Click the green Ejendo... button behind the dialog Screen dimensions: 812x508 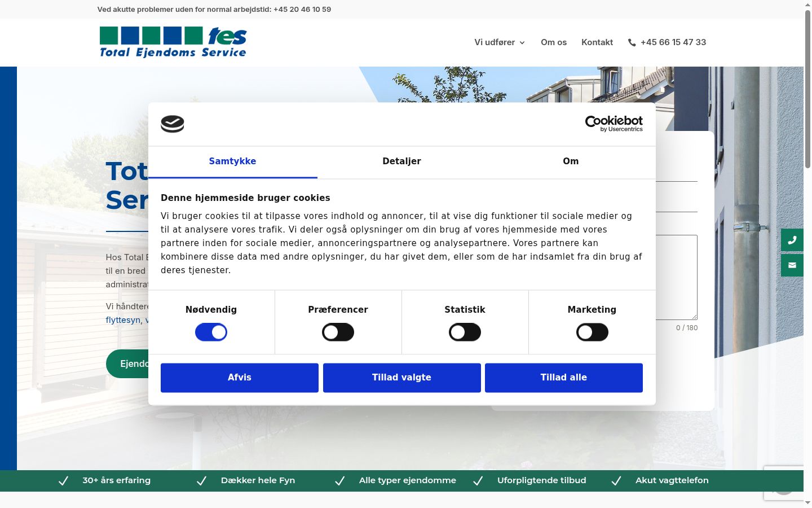[127, 364]
